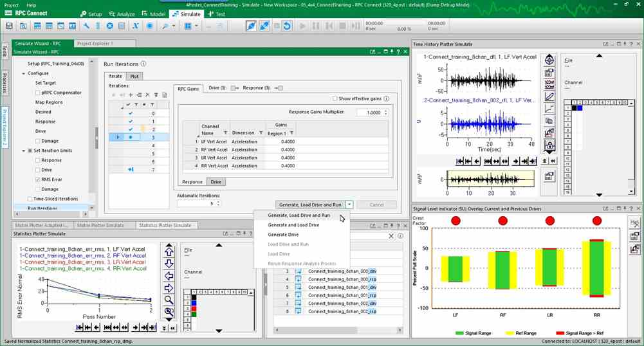Enable the Show effective gains checkbox
Screen dimensions: 644x346
(335, 98)
